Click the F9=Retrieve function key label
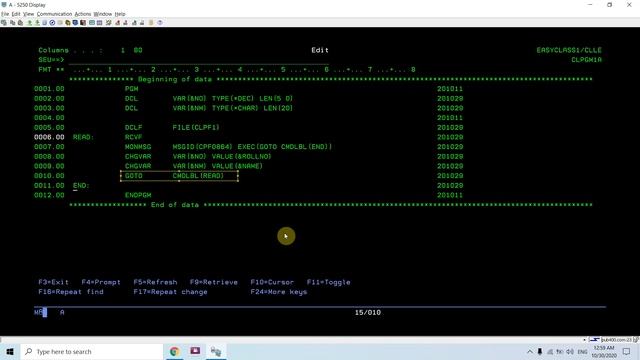Screen dimensions: 640x360 click(213, 282)
